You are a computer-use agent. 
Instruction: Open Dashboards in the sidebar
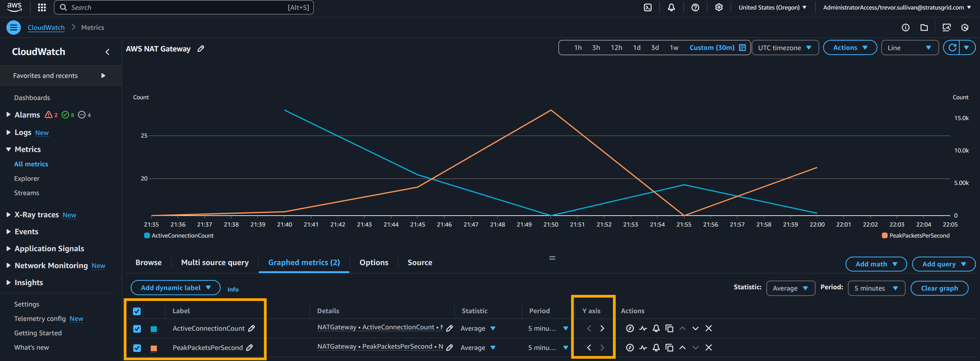point(32,98)
